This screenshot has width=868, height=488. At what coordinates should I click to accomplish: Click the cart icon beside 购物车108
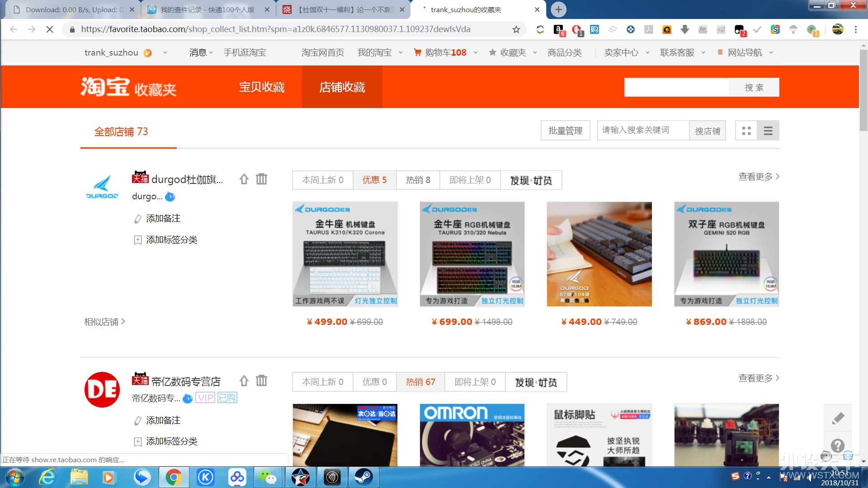tap(418, 52)
